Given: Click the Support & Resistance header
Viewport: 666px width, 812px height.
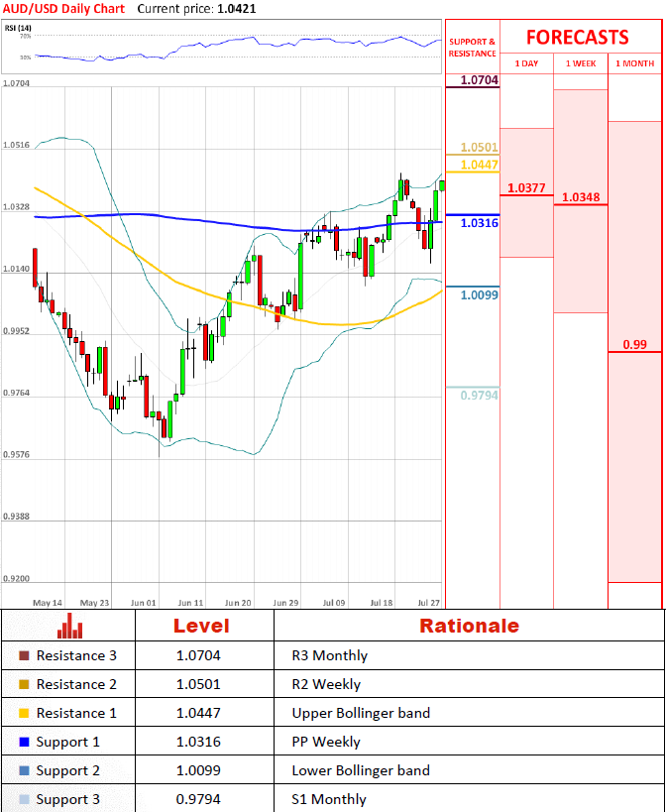Looking at the screenshot, I should click(x=473, y=48).
